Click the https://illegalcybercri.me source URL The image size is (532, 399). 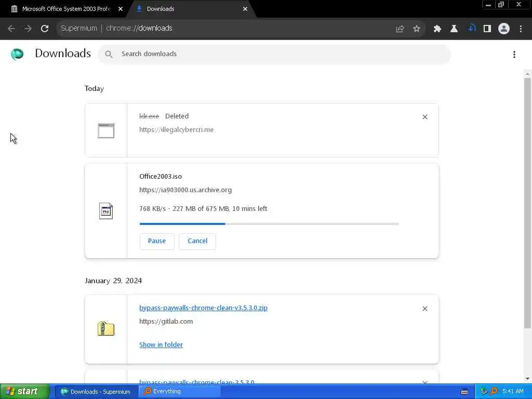point(177,129)
